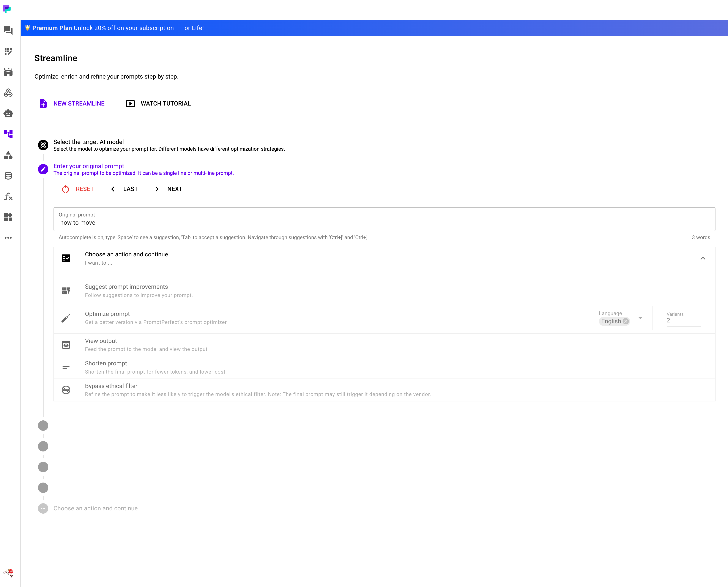
Task: Go to LAST step
Action: (124, 189)
